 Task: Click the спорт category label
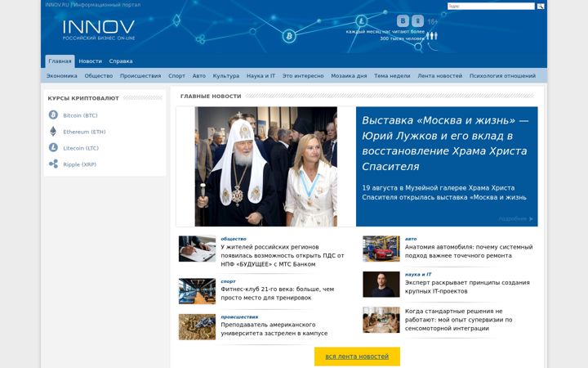228,281
